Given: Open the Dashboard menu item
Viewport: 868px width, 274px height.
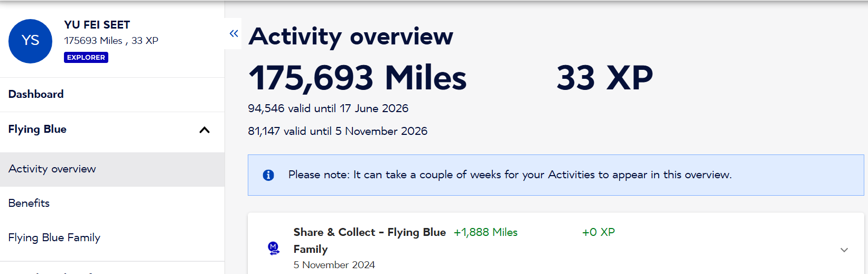Looking at the screenshot, I should pos(36,94).
